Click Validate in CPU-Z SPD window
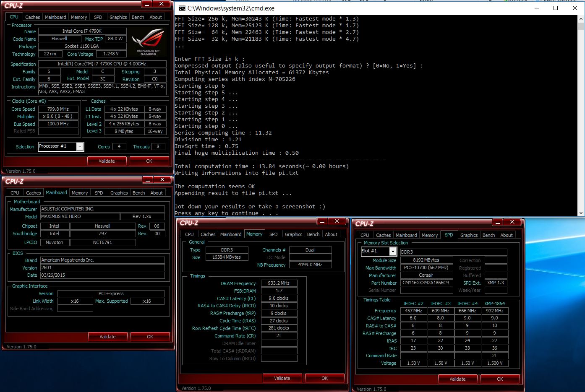The height and width of the screenshot is (392, 585). tap(457, 379)
